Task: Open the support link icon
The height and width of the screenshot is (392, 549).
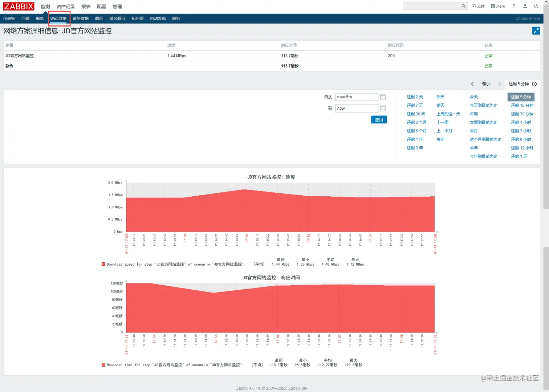Action: click(x=479, y=6)
